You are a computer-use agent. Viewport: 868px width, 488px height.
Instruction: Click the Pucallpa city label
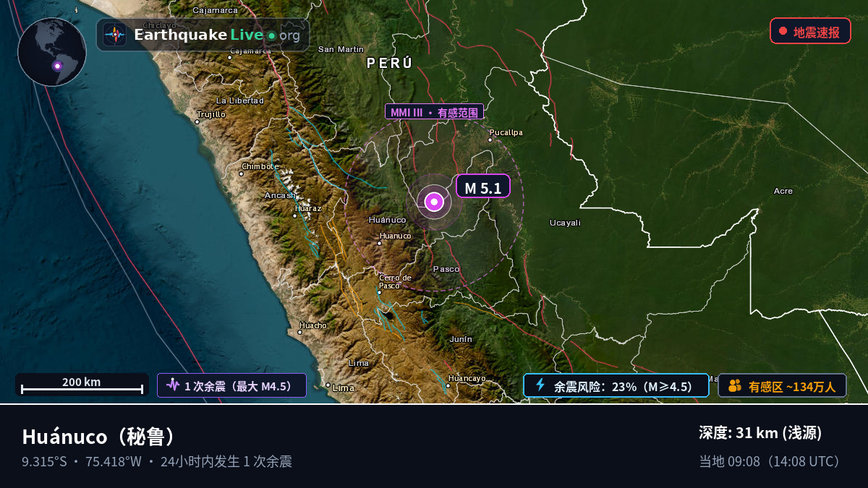click(506, 132)
